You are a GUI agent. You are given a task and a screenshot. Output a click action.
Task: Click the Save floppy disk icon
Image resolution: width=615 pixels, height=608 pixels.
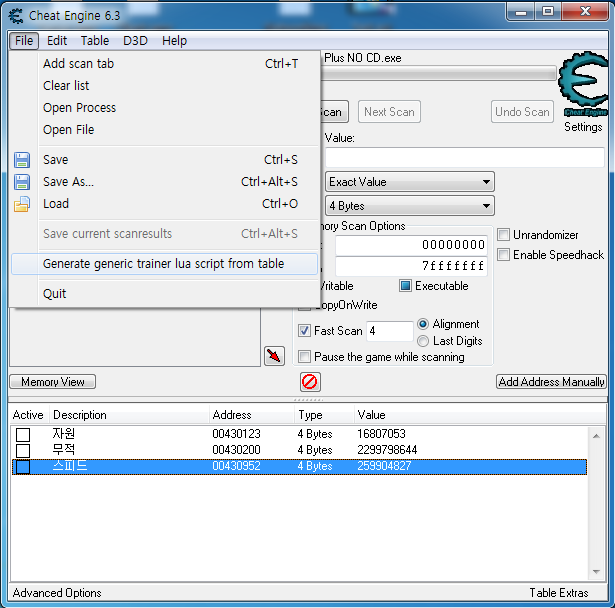22,160
